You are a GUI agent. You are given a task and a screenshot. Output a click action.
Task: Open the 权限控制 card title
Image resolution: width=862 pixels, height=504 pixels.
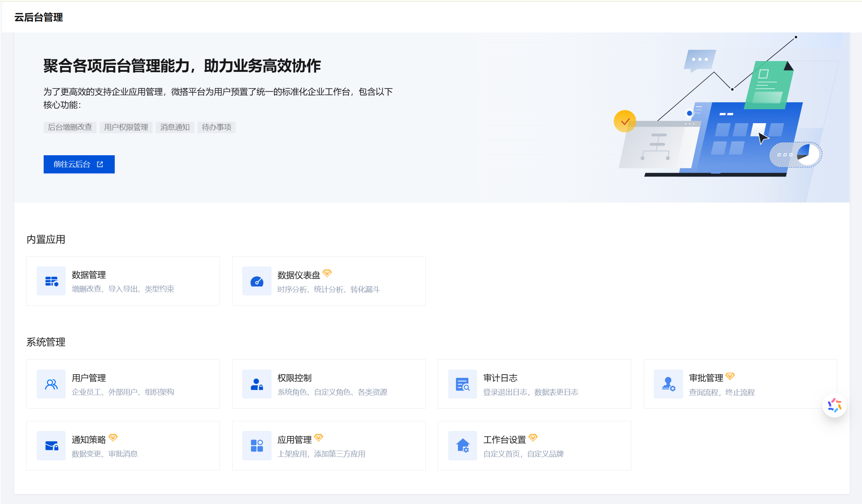(x=294, y=378)
